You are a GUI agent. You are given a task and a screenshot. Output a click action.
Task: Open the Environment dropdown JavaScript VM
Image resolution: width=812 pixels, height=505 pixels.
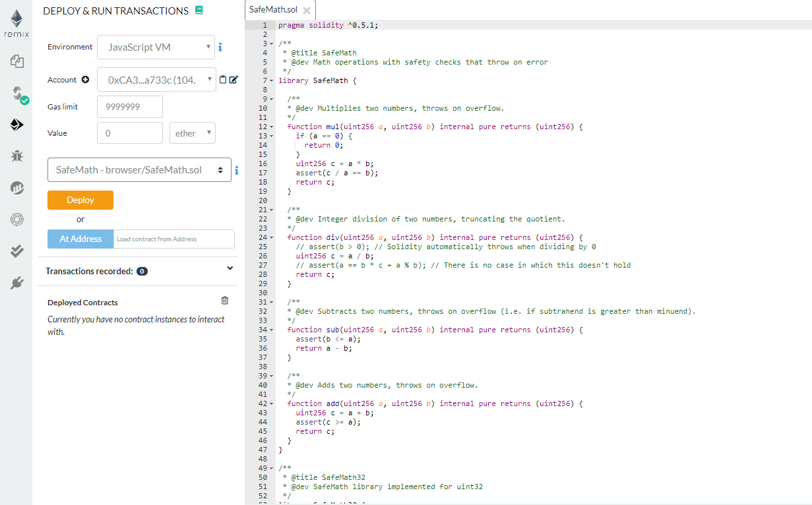pyautogui.click(x=156, y=47)
